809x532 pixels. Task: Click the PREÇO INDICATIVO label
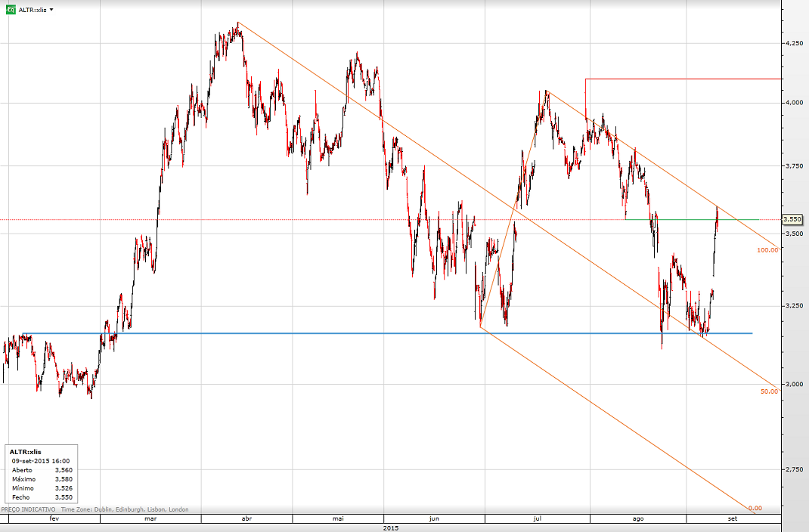(28, 509)
